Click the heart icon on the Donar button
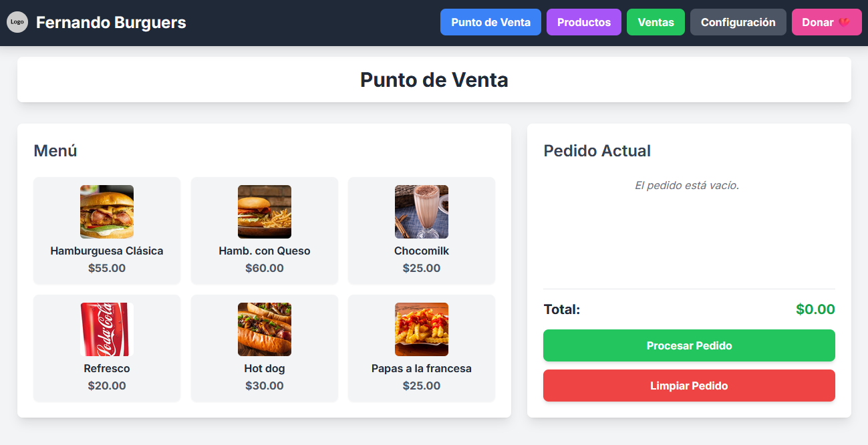 [843, 22]
